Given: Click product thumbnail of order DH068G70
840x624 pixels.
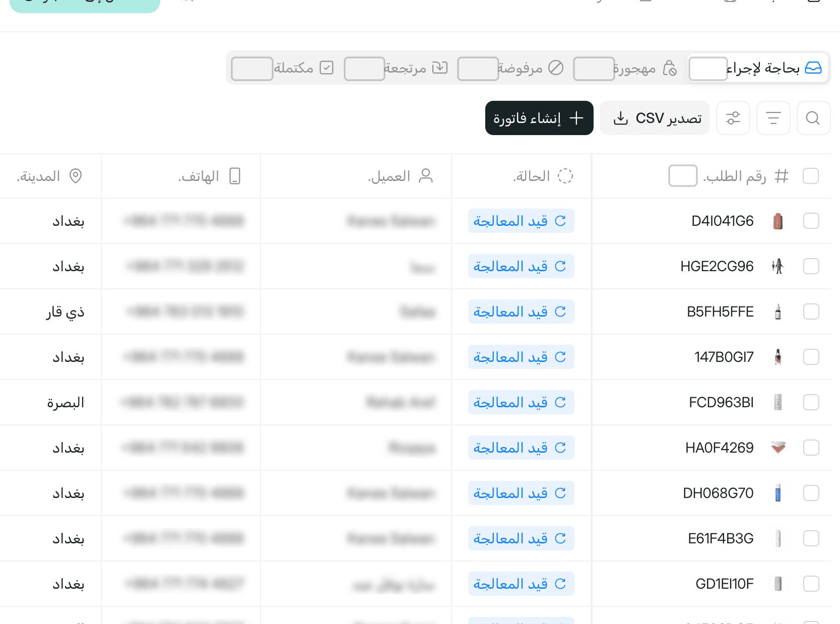Looking at the screenshot, I should [x=778, y=493].
